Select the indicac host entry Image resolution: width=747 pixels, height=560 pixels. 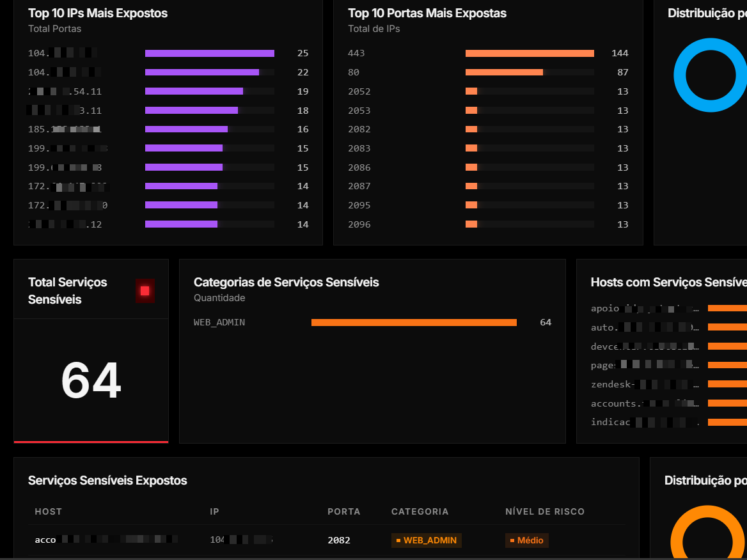coord(645,422)
